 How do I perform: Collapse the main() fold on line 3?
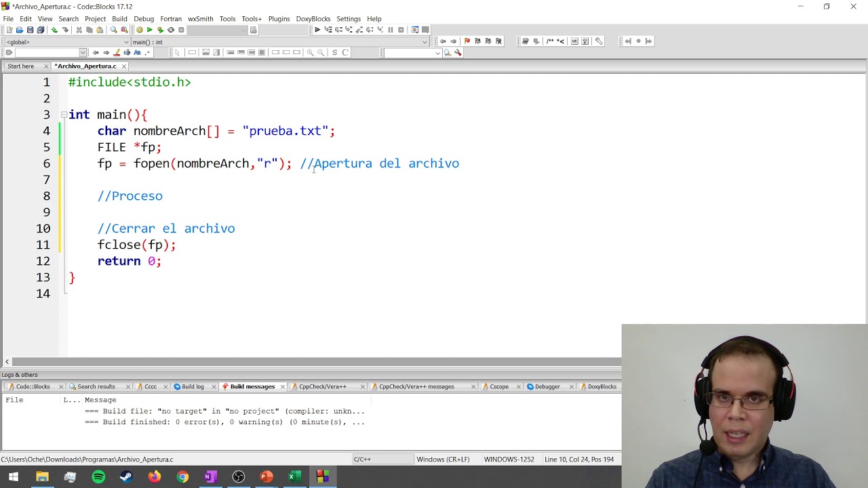point(64,115)
